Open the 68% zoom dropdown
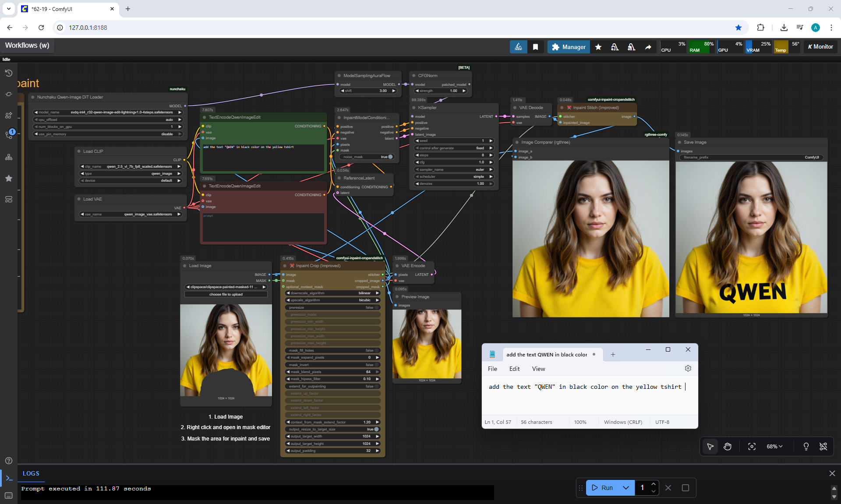The width and height of the screenshot is (841, 504). pos(774,446)
